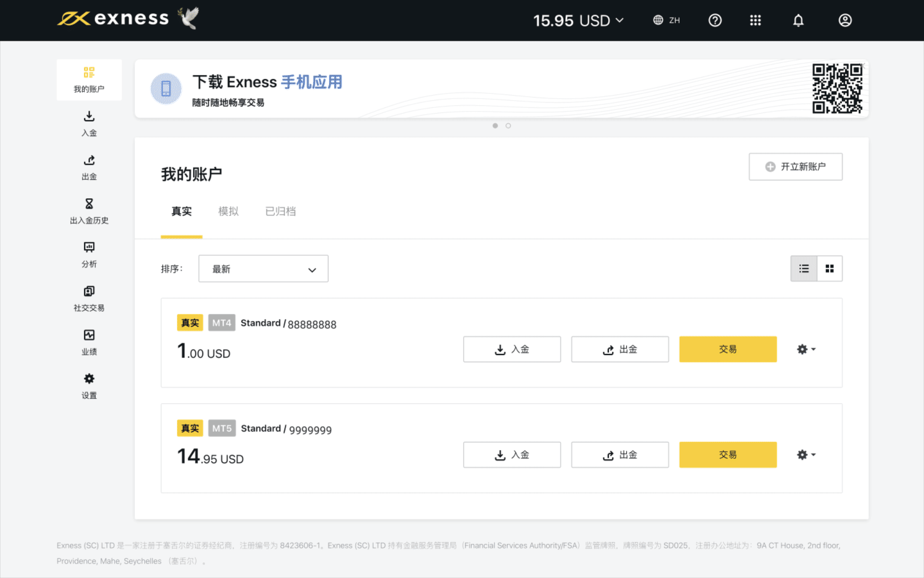This screenshot has width=924, height=578.
Task: Expand the 15.95 USD balance dropdown
Action: tap(579, 21)
